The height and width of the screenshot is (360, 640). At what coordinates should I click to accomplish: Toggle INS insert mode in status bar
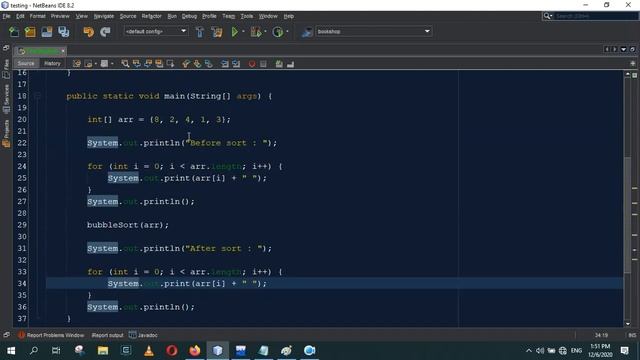pyautogui.click(x=632, y=335)
